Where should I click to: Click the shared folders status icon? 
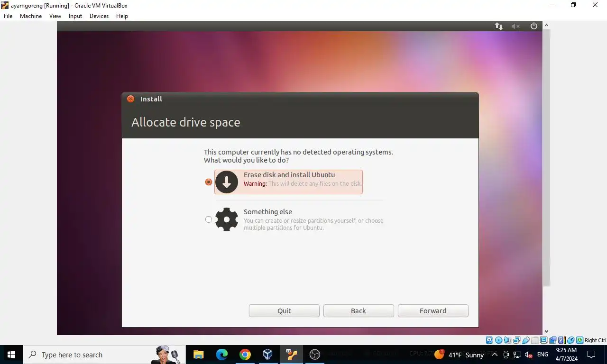coord(535,340)
